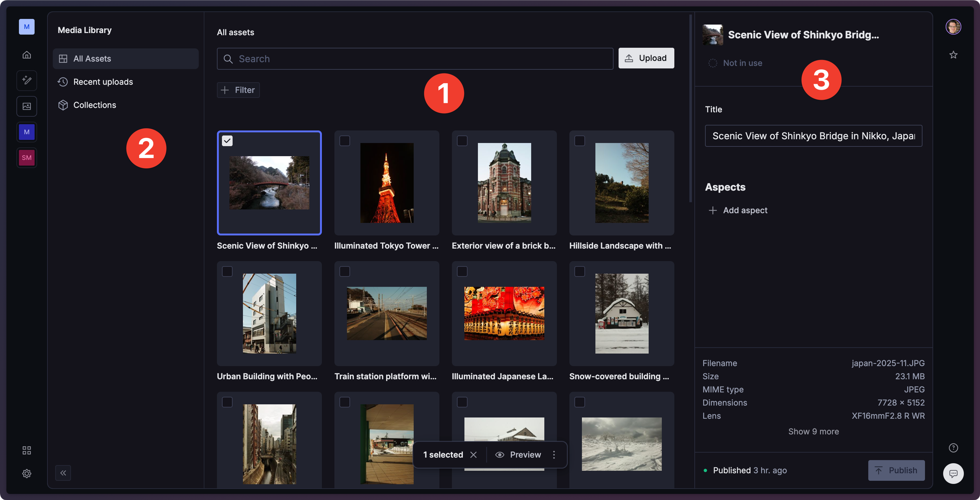Screen dimensions: 980x500
Task: Check the Snow-covered building checkbox
Action: click(579, 271)
